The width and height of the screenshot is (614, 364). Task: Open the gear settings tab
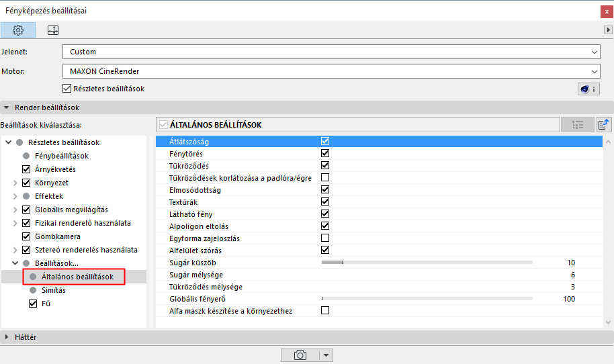pos(18,30)
